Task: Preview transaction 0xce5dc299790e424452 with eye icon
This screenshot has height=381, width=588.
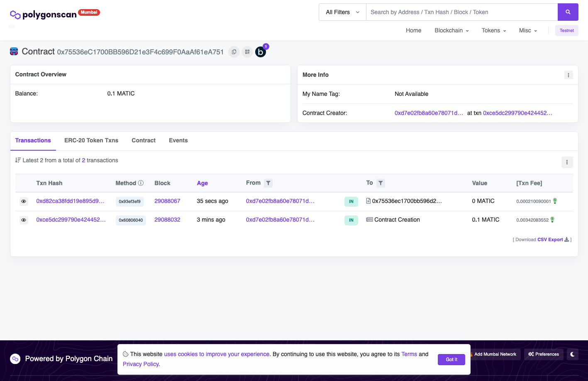Action: click(24, 220)
